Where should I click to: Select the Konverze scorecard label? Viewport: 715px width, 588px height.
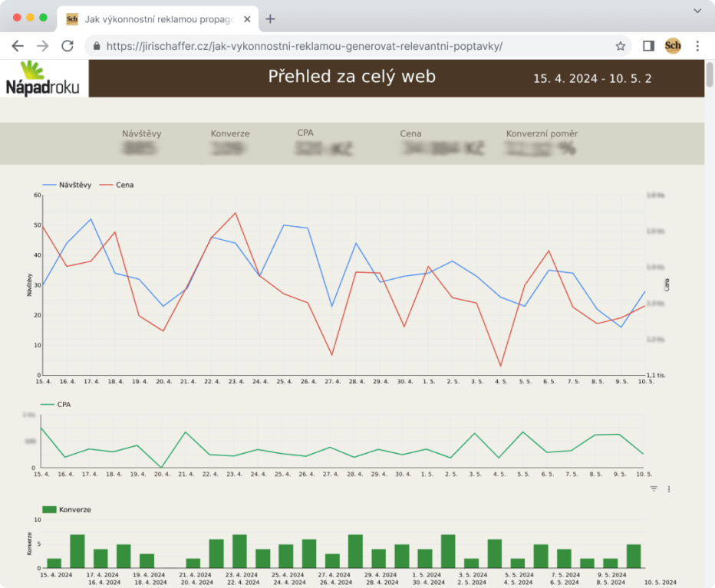(230, 133)
